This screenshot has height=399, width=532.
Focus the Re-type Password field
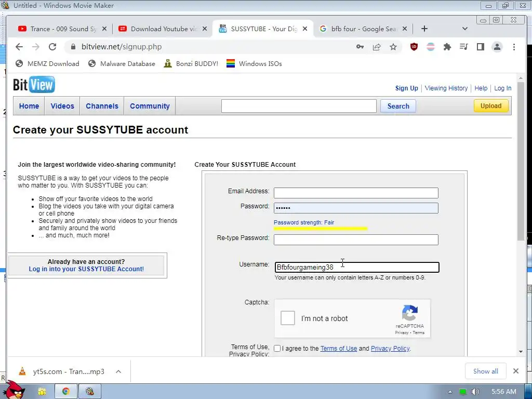[356, 240]
